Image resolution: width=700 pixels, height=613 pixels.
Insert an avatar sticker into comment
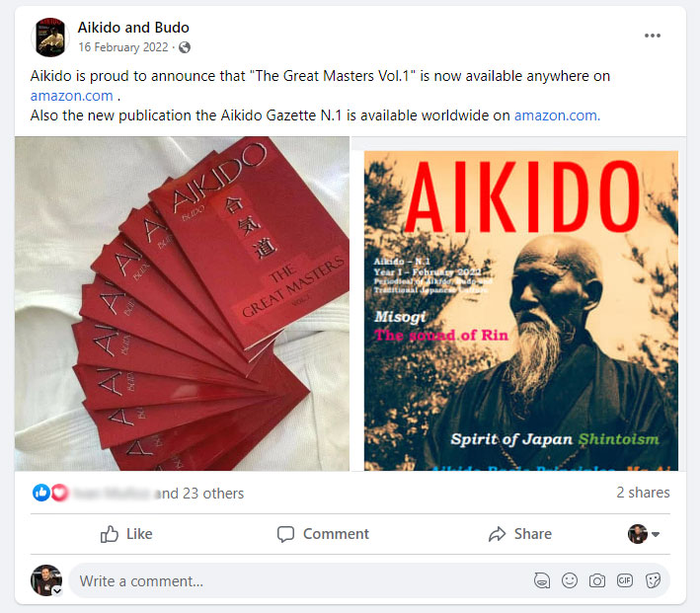[541, 580]
